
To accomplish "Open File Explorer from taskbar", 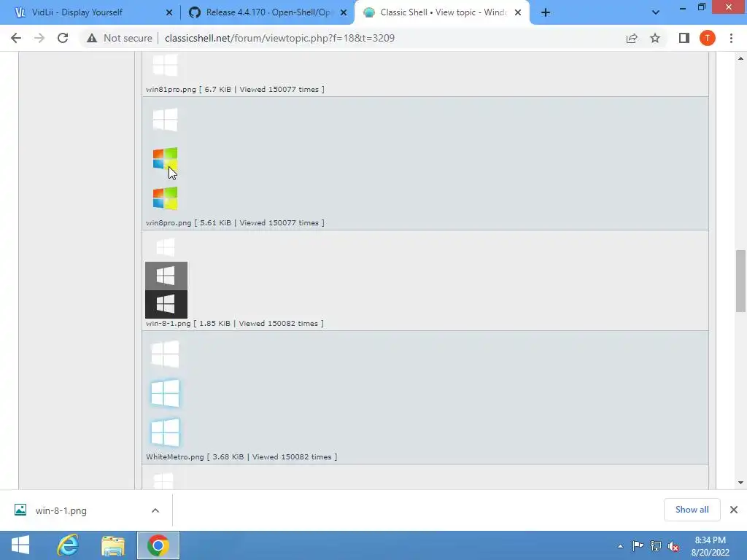I will click(113, 545).
